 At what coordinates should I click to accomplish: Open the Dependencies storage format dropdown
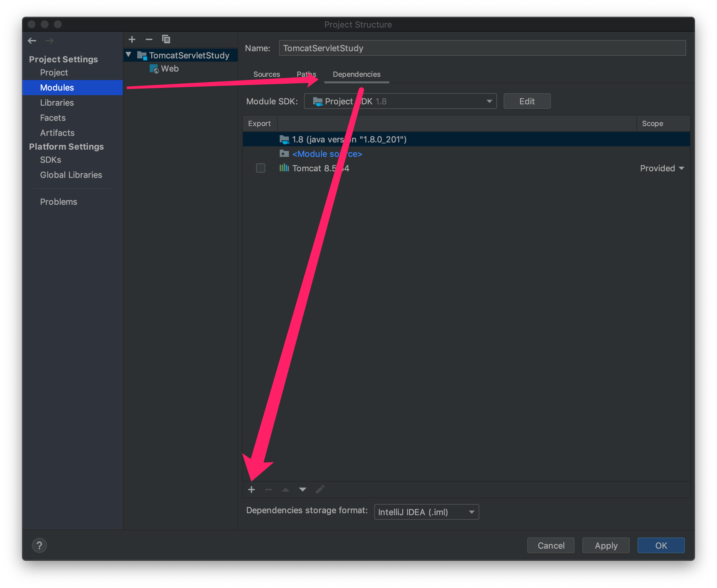pyautogui.click(x=426, y=512)
